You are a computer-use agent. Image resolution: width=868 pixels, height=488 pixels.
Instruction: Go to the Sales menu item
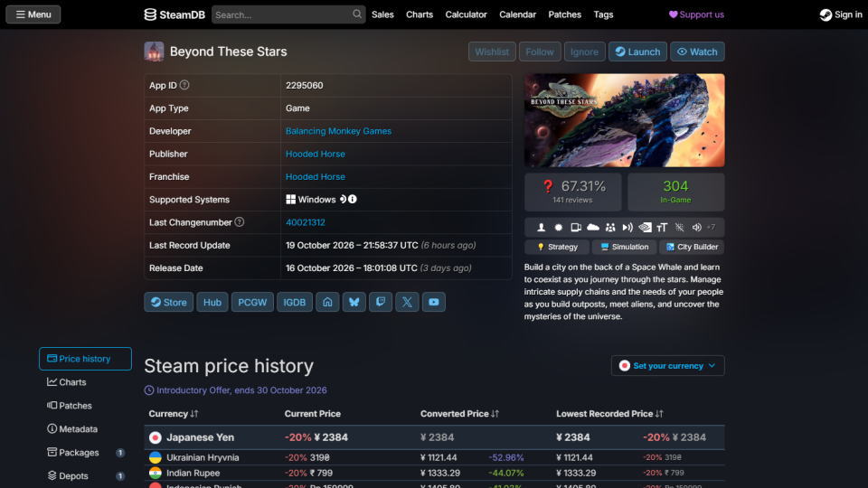pyautogui.click(x=382, y=14)
